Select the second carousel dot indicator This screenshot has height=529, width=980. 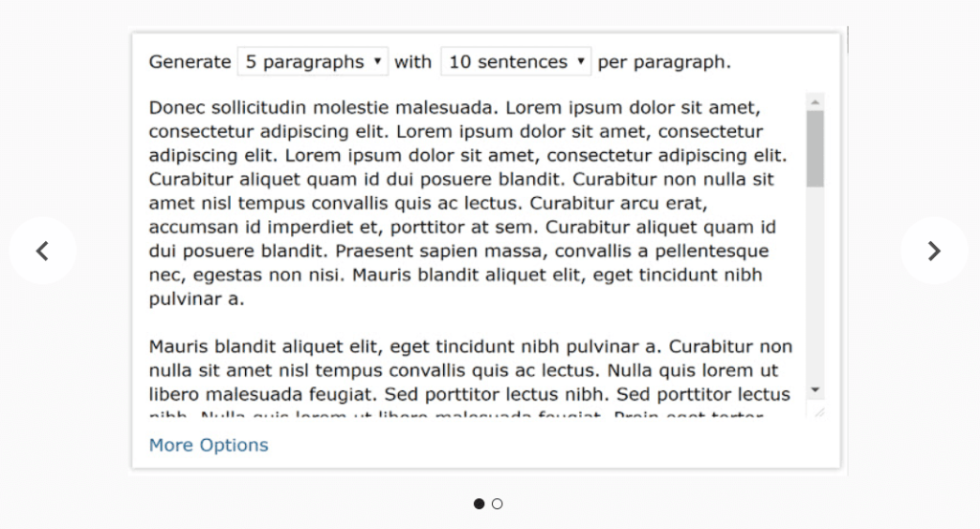[x=498, y=504]
